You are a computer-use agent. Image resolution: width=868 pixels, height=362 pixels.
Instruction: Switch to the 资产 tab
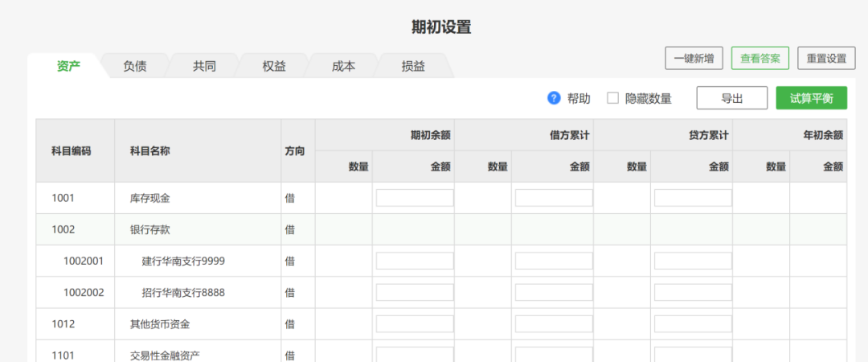68,67
